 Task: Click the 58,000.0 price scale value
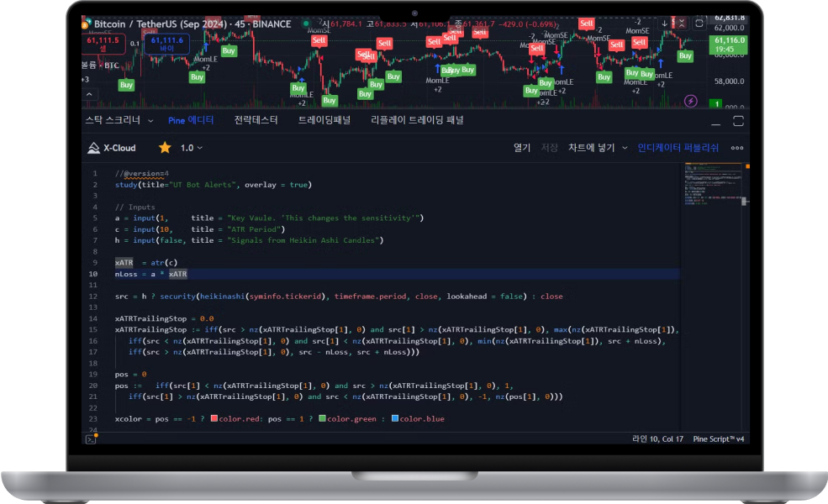click(730, 81)
